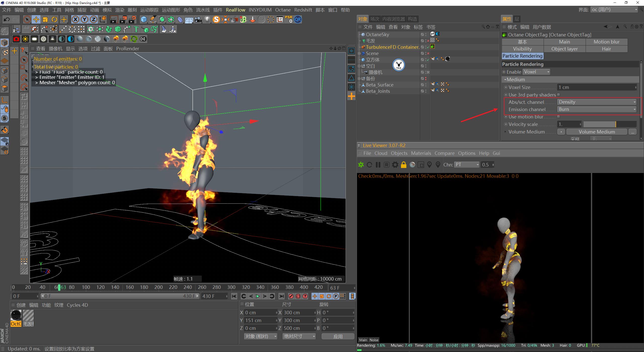
Task: Toggle the red X visibility dot on Scene
Action: 428,53
